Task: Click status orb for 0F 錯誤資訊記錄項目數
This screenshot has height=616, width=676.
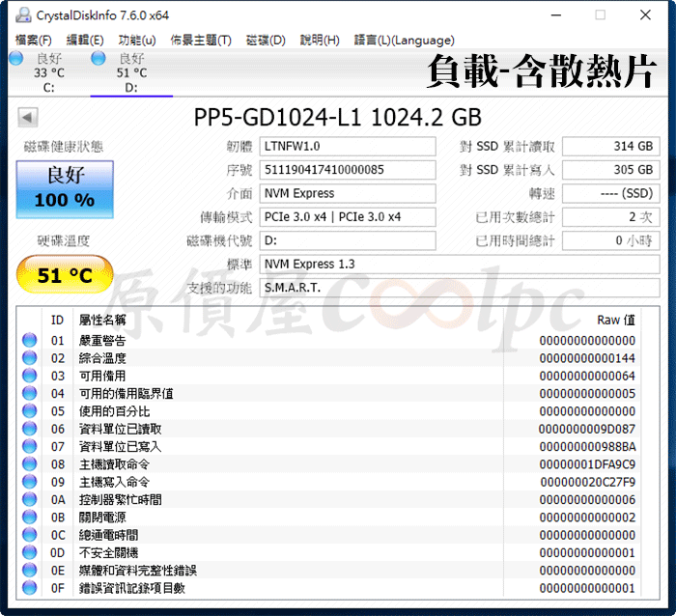Action: pos(30,588)
